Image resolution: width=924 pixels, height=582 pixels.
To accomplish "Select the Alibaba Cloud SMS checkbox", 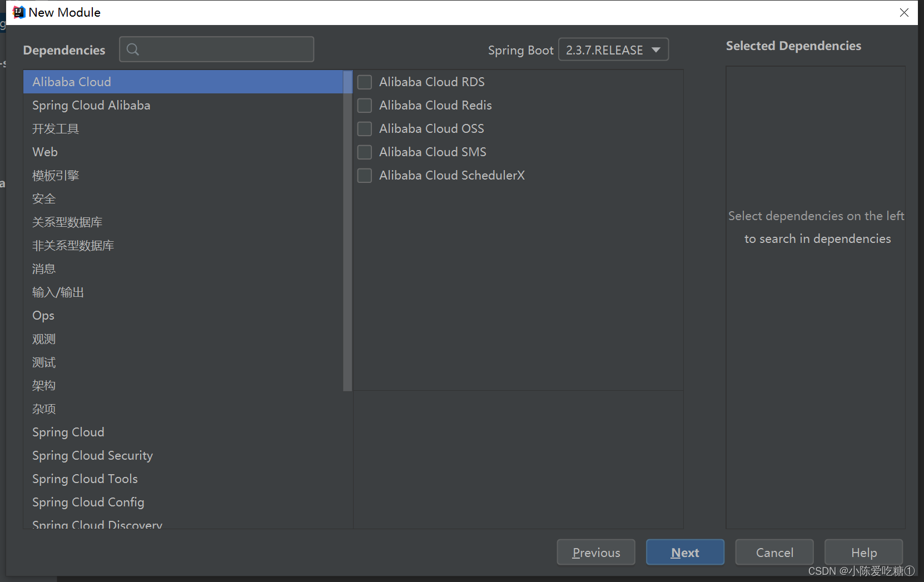I will tap(365, 152).
